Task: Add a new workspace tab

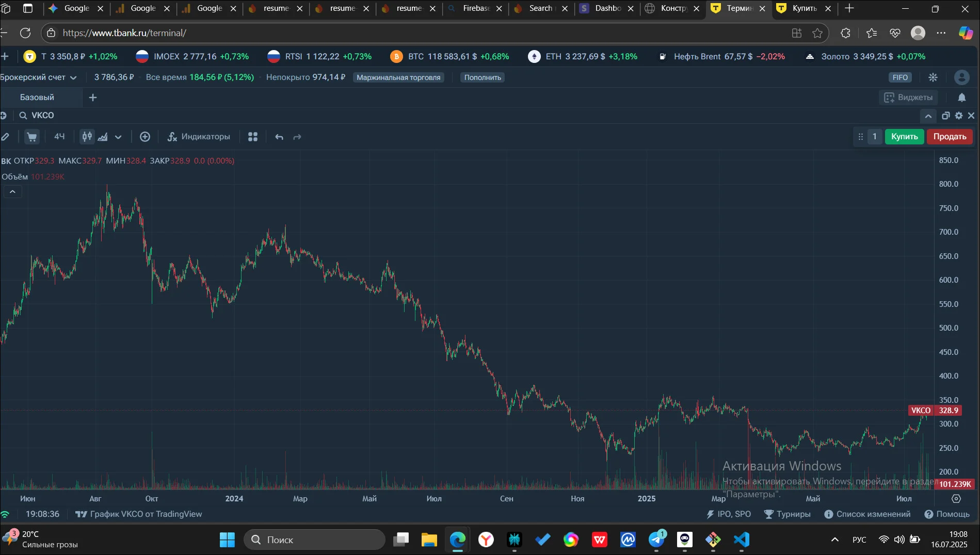Action: tap(93, 97)
